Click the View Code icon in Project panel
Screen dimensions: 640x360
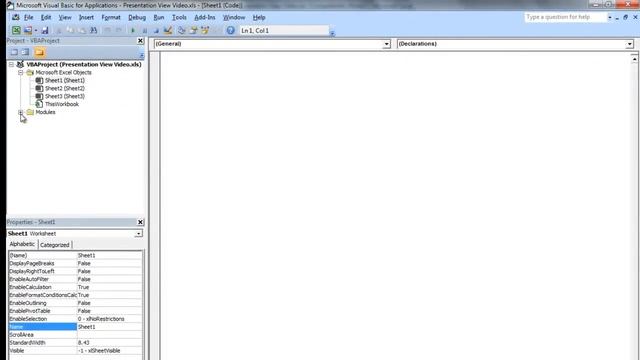coord(14,52)
